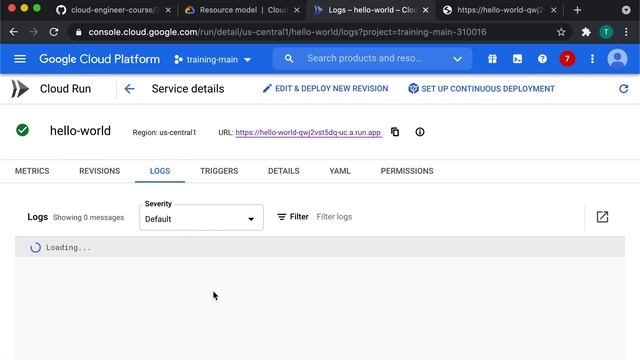Screen dimensions: 640x360
Task: Close the cloud-engineer-course browser tab
Action: tap(168, 10)
